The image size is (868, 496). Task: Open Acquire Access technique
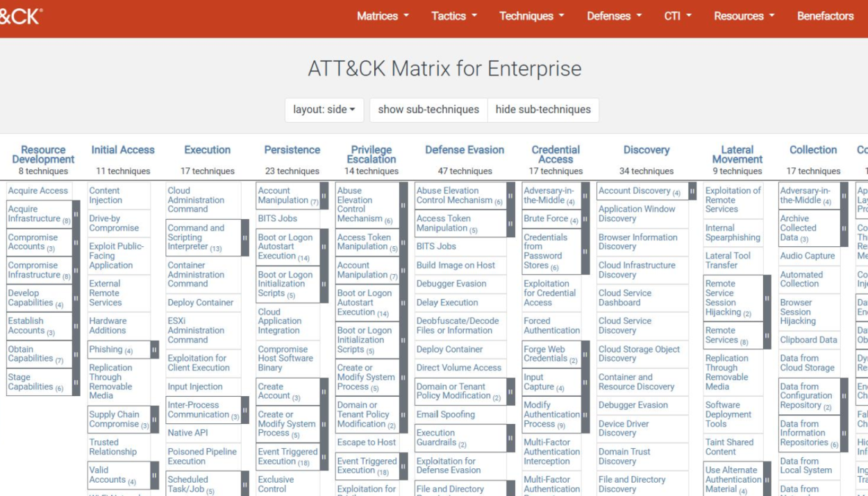[x=38, y=191]
